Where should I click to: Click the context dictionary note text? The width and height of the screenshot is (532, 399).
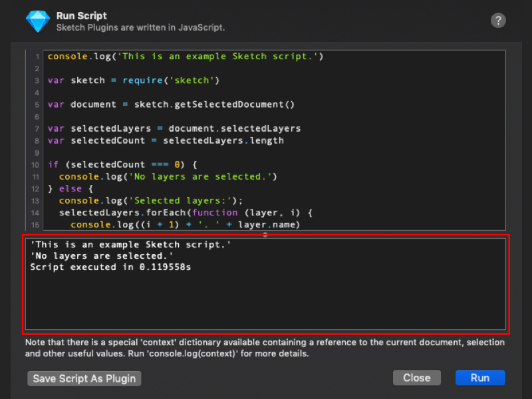pyautogui.click(x=265, y=348)
